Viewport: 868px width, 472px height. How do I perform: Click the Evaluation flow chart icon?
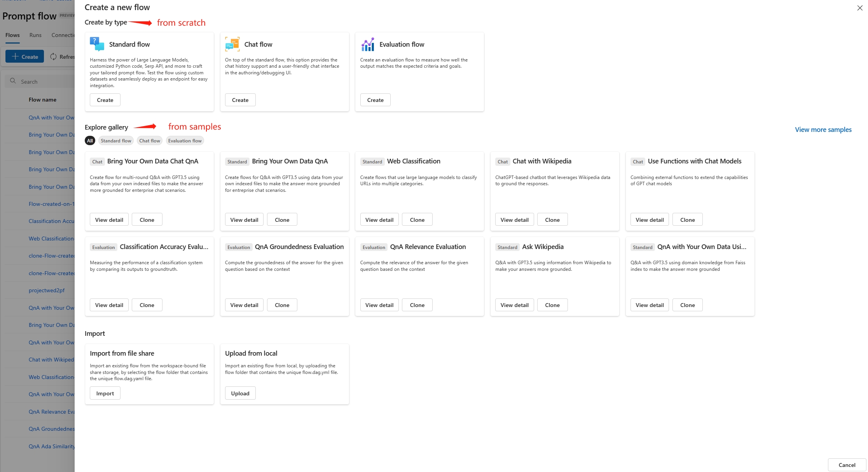(367, 44)
